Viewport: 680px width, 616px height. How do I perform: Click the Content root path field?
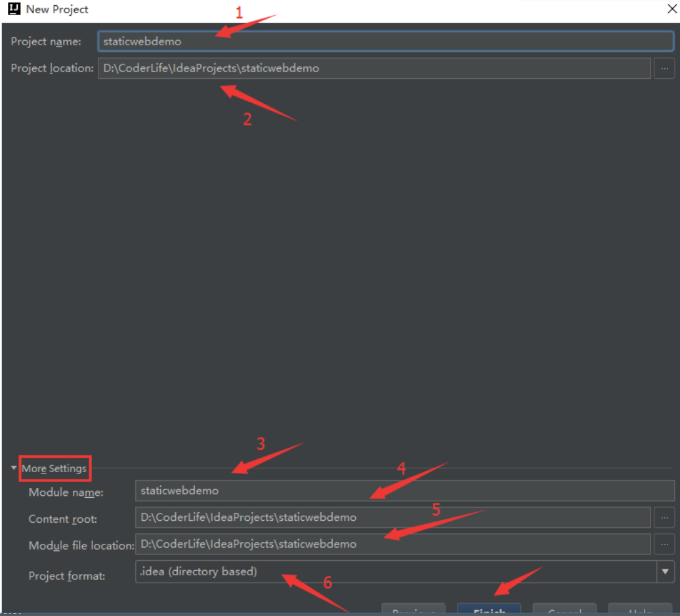point(393,517)
